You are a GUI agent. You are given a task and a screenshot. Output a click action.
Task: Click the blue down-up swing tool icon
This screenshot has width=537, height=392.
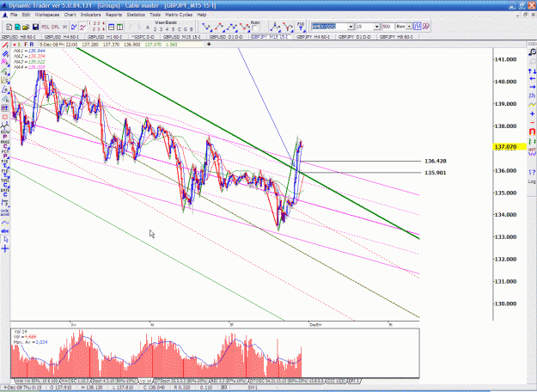click(x=206, y=27)
